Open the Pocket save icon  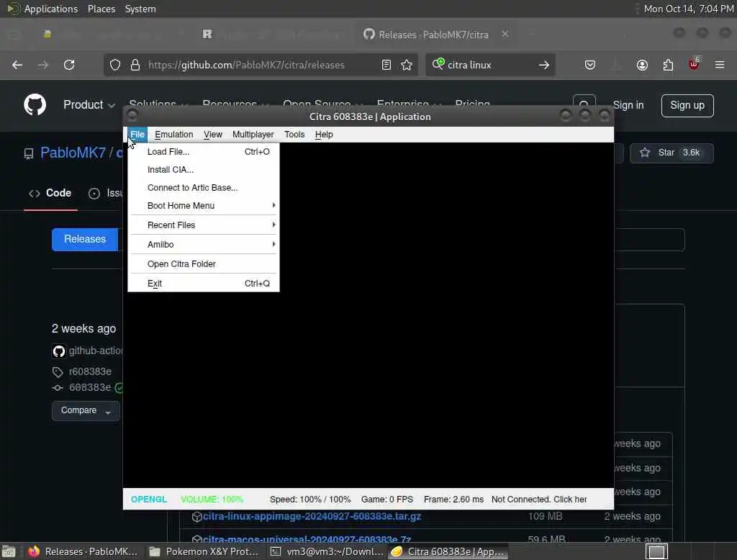pos(590,65)
